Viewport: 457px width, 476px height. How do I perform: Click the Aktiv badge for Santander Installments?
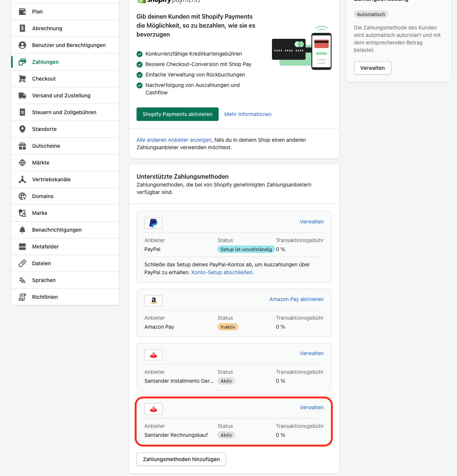point(226,381)
